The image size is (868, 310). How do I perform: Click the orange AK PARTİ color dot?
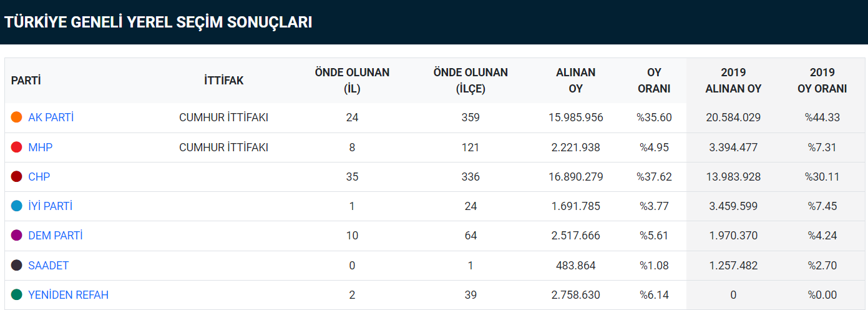pos(17,117)
